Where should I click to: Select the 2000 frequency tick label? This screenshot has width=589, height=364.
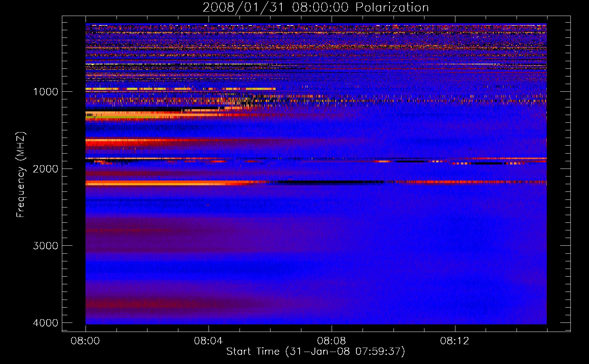tap(46, 169)
